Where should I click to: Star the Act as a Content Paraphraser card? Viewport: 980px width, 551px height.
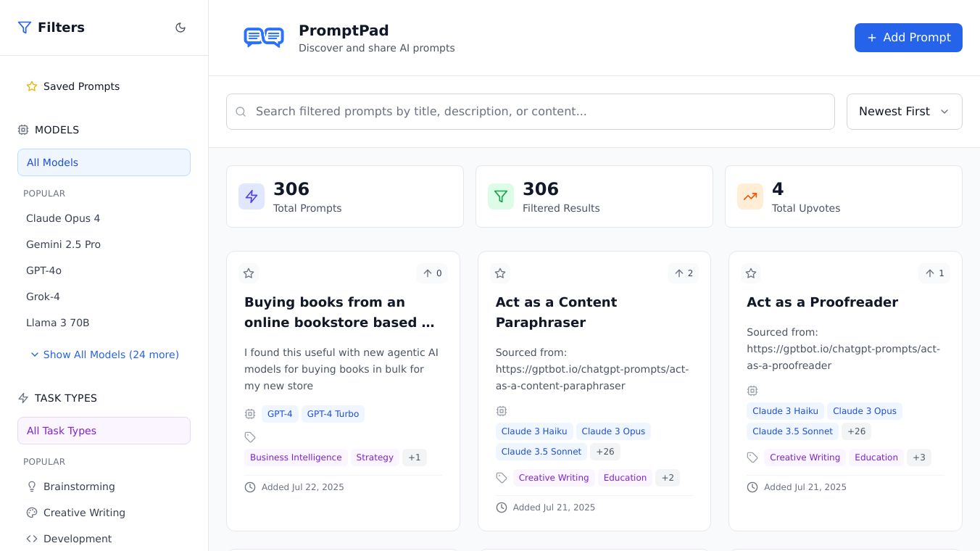(500, 273)
